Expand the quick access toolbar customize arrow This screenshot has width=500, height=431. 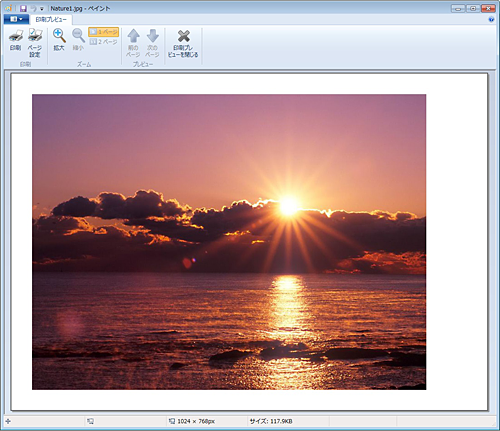tap(42, 9)
